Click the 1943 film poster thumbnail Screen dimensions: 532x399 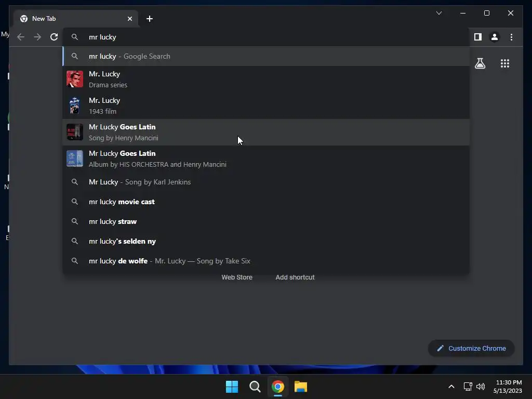[x=75, y=105]
